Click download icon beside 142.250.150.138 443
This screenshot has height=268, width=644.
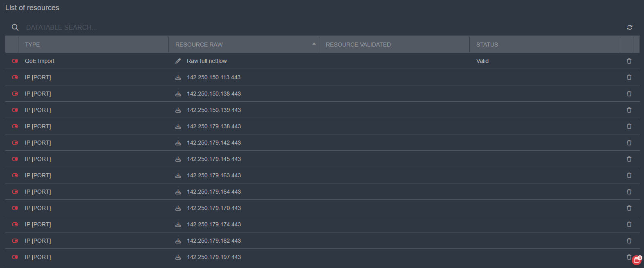(178, 94)
